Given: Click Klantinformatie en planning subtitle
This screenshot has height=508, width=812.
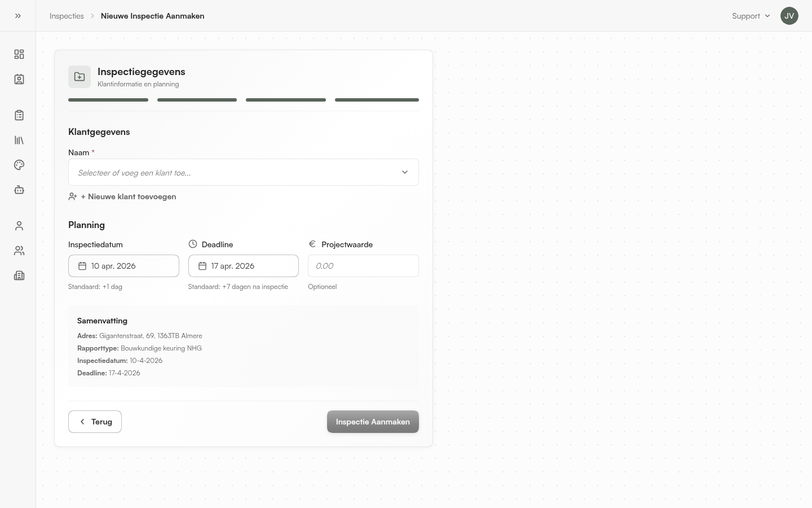Looking at the screenshot, I should click(138, 84).
